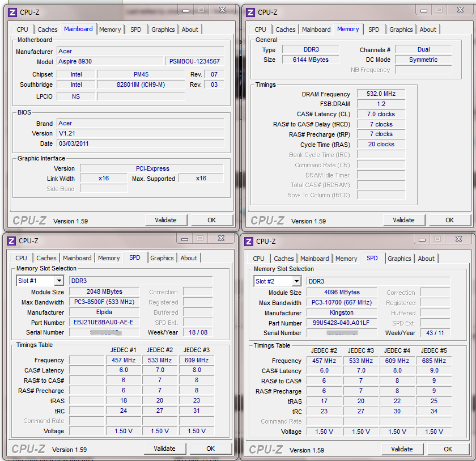
Task: Click the part number EBJ21UE8BAU0-AE-E
Action: point(104,322)
